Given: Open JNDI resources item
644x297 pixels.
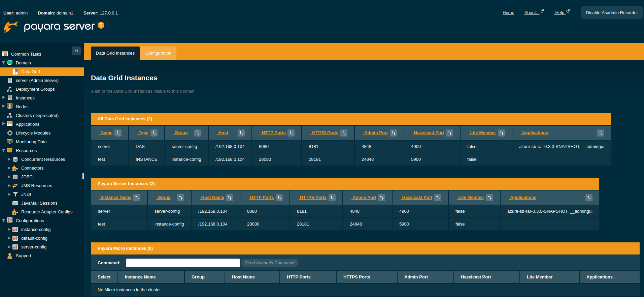Looking at the screenshot, I should click(x=26, y=194).
